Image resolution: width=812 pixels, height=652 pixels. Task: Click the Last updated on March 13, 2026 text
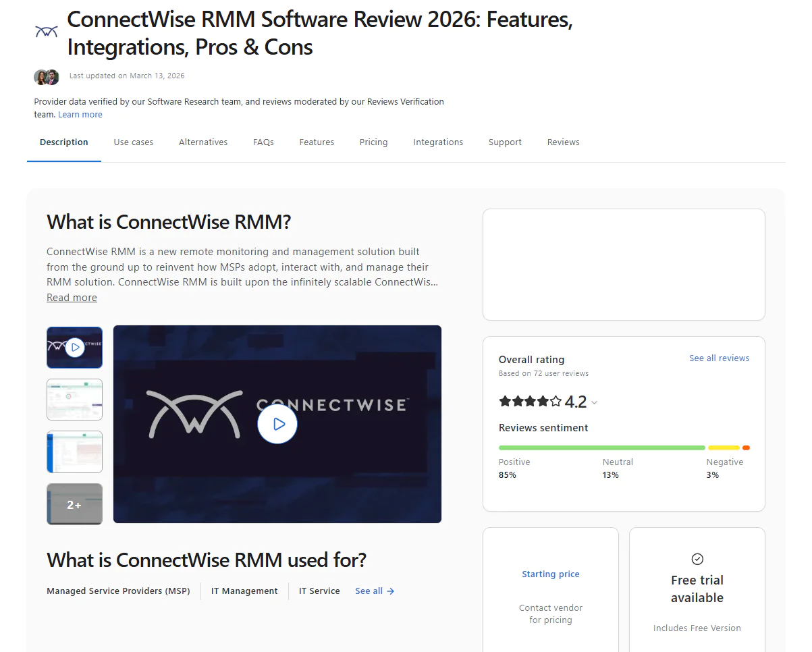[x=127, y=76]
